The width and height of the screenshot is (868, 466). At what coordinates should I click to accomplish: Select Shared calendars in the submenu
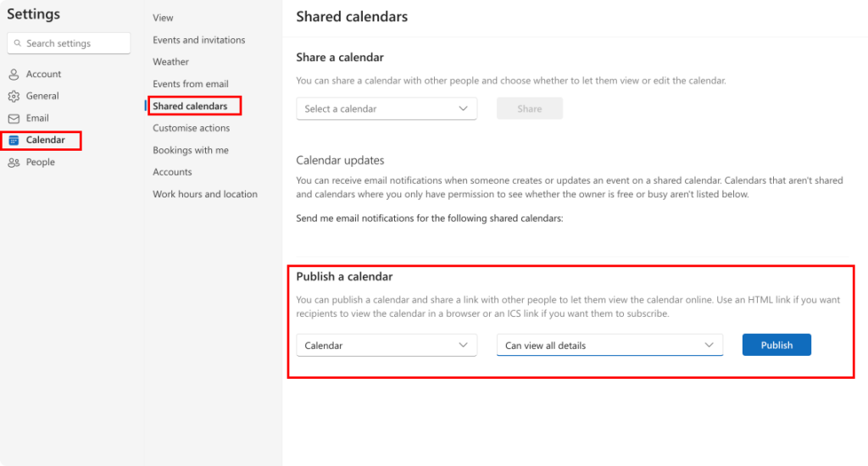(x=190, y=106)
